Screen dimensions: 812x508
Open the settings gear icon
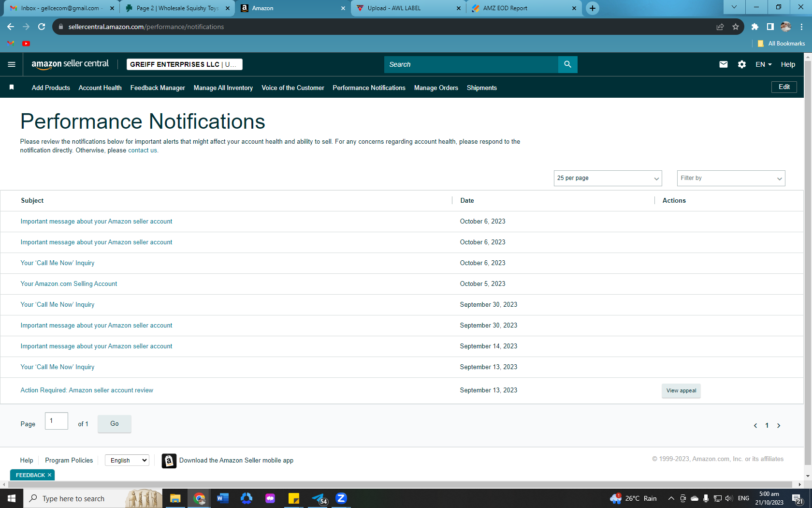point(742,64)
